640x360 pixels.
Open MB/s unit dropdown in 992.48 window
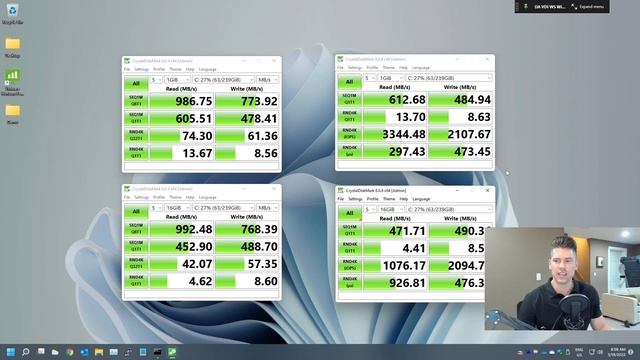coord(267,208)
